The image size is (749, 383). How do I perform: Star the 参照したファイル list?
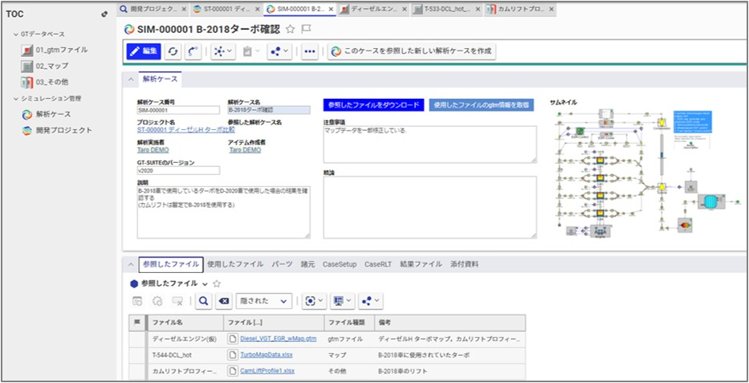click(x=216, y=284)
